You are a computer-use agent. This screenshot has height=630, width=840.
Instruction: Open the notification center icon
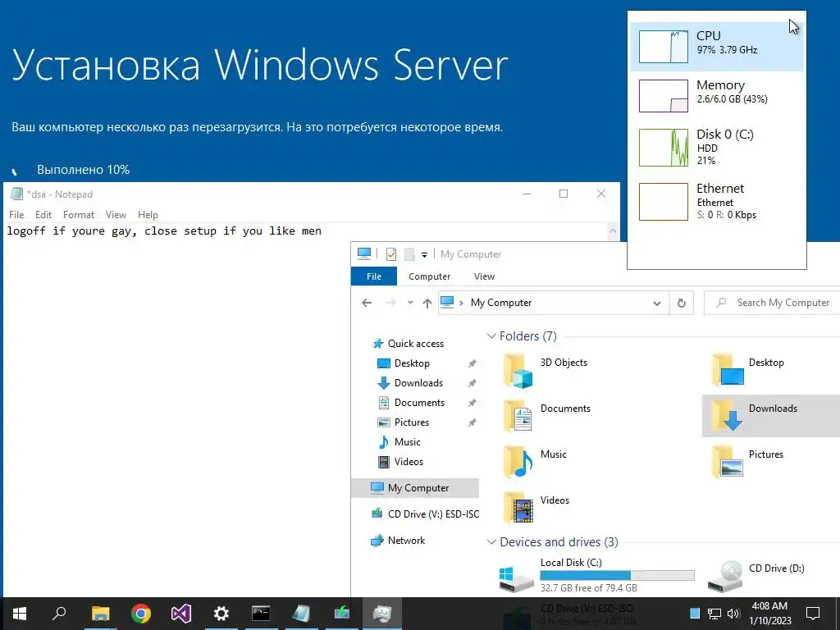pos(813,614)
